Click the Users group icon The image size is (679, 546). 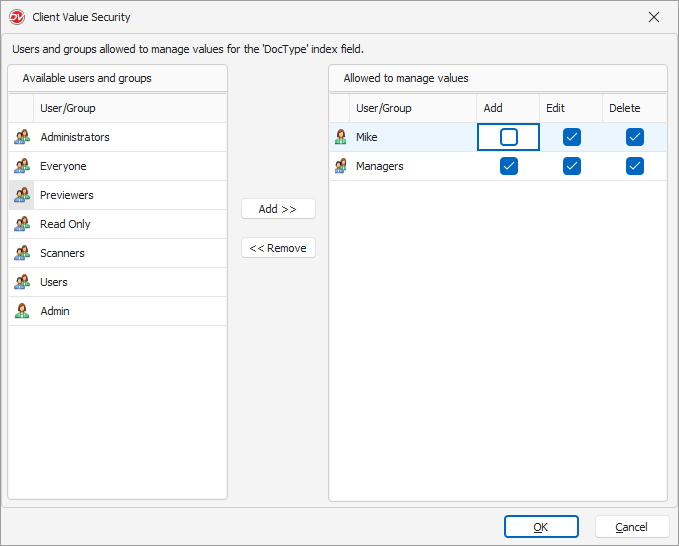(x=22, y=282)
